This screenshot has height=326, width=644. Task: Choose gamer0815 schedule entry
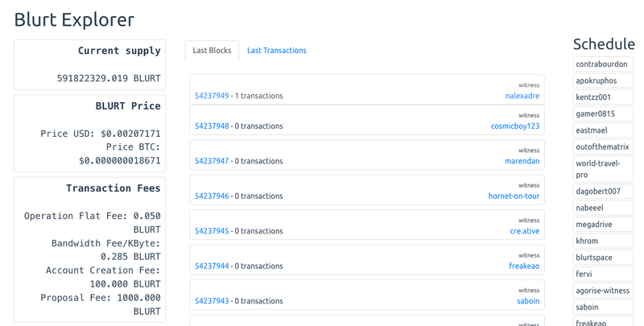click(x=596, y=113)
